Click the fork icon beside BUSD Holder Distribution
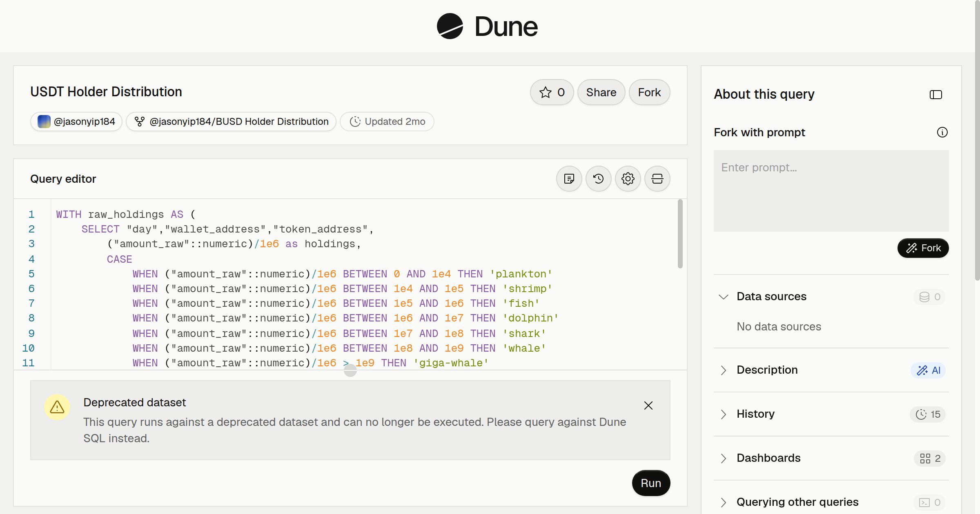Image resolution: width=980 pixels, height=514 pixels. click(140, 122)
